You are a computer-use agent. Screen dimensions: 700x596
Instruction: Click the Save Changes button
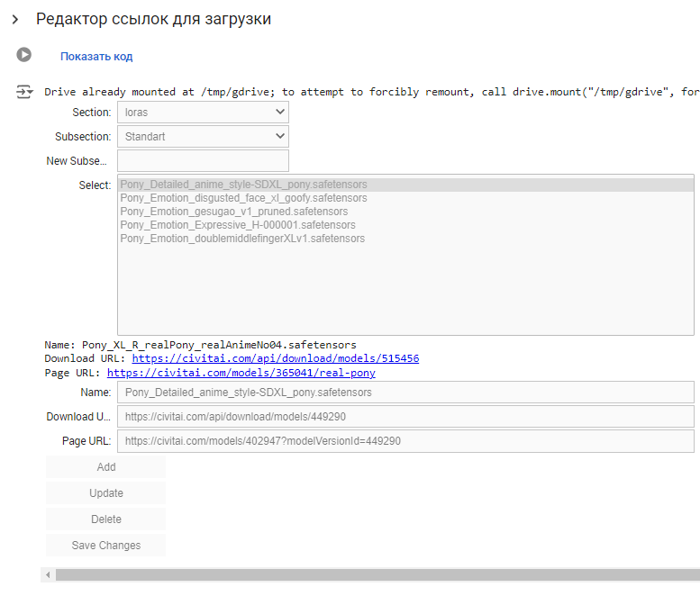tap(105, 546)
